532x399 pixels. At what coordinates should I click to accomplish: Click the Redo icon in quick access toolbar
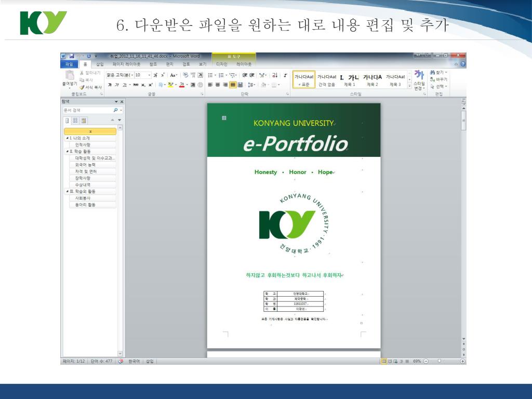point(89,56)
